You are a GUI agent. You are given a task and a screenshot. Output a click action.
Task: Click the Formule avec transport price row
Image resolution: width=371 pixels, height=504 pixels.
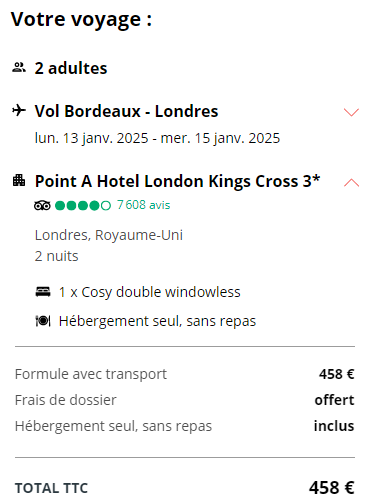(x=185, y=374)
